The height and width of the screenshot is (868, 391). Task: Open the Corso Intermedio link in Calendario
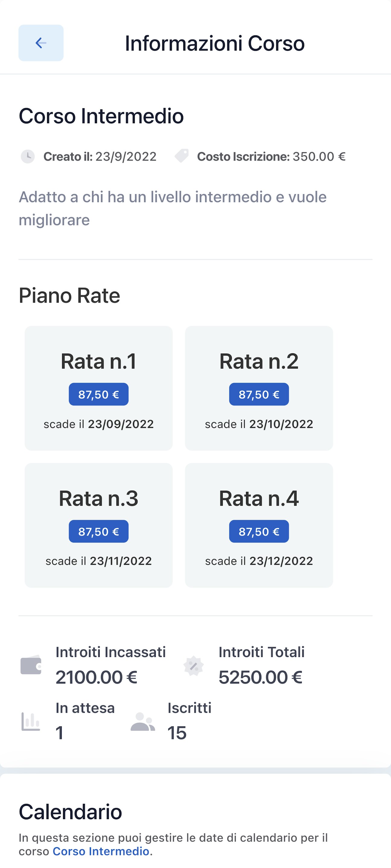pyautogui.click(x=101, y=851)
